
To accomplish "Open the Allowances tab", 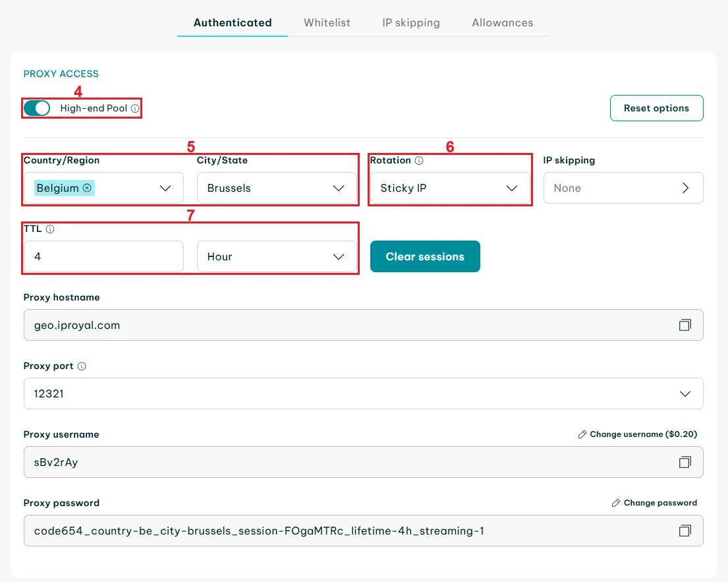I will (x=502, y=22).
